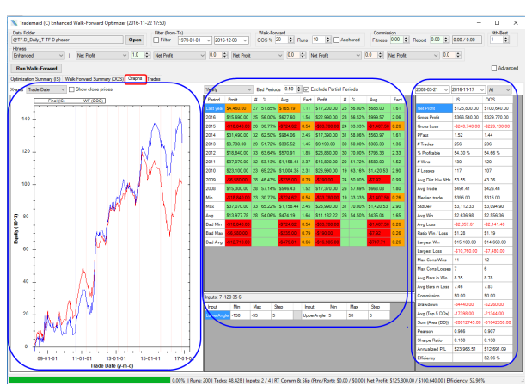Open the X-axis Trade Date dropdown
The image size is (532, 392).
45,89
